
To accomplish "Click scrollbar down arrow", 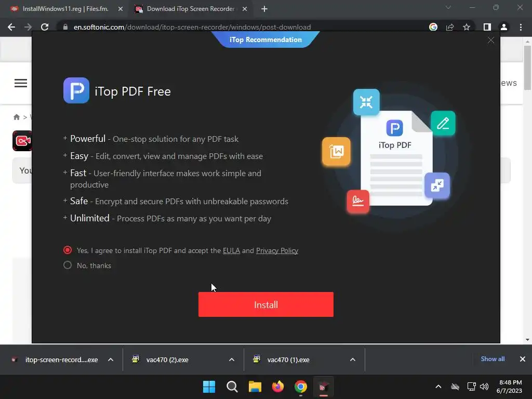I will click(x=527, y=340).
